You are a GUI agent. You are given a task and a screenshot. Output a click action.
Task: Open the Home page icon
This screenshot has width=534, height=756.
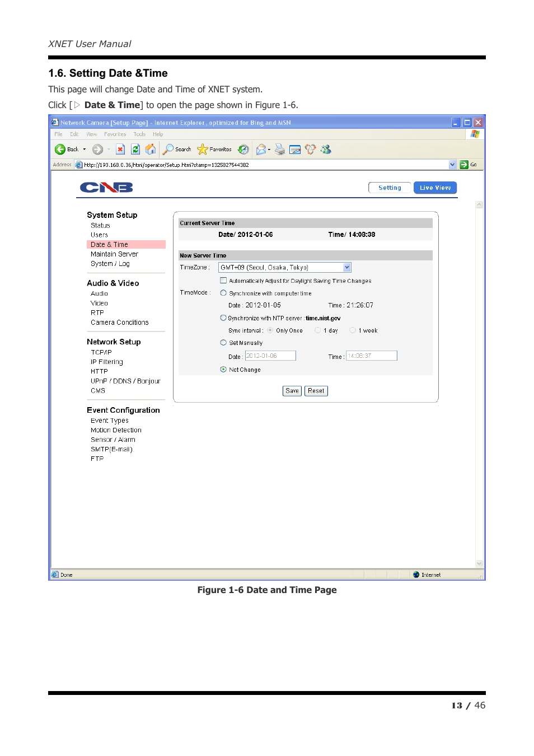150,149
